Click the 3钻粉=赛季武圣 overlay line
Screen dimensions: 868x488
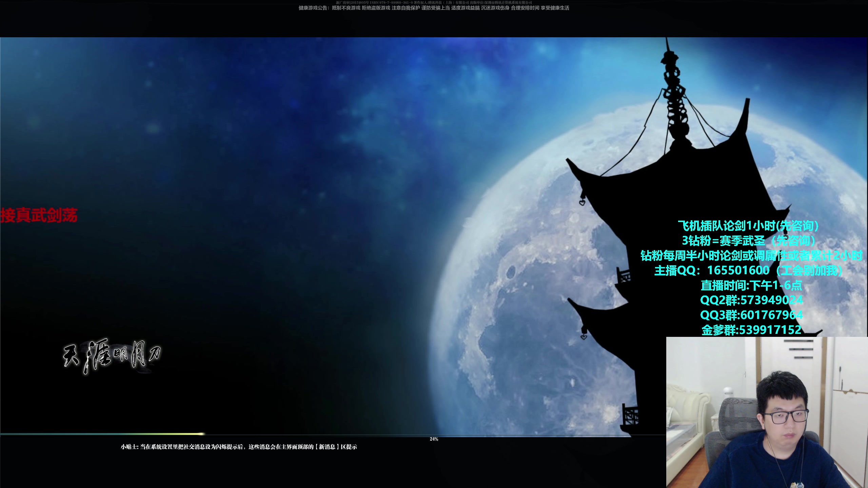click(749, 241)
